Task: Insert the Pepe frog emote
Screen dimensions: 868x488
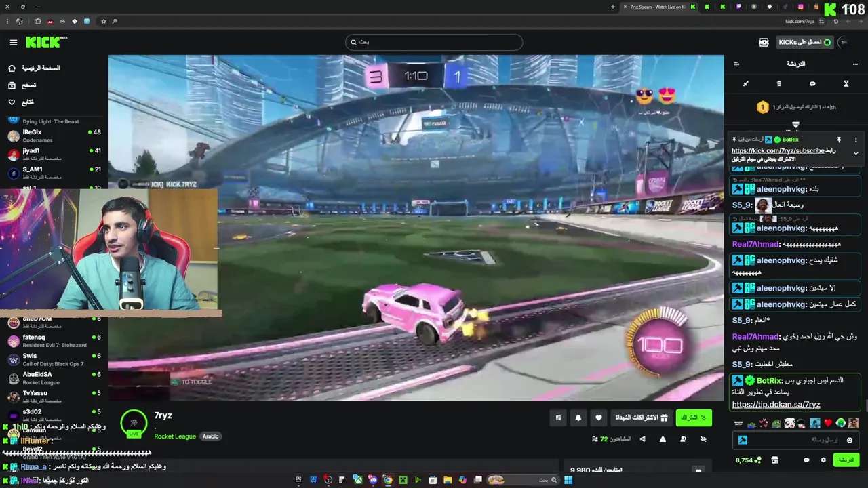Action: [x=776, y=424]
